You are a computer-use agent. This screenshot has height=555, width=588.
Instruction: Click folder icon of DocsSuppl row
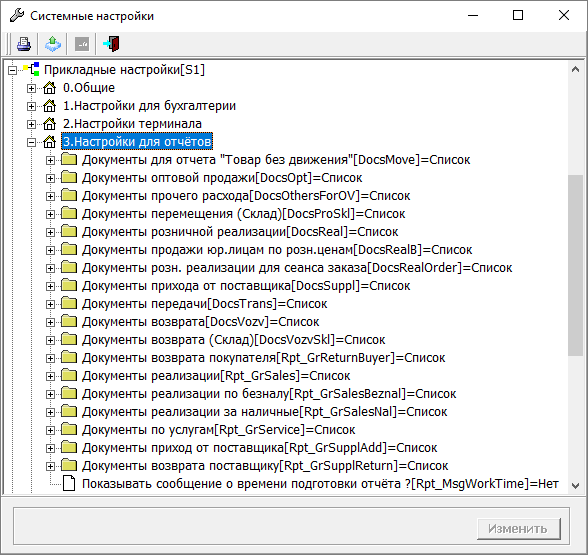coord(69,285)
